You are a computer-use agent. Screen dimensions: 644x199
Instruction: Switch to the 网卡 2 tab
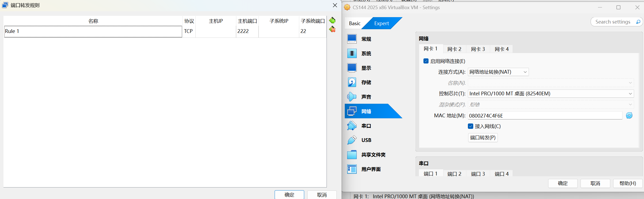(x=454, y=49)
